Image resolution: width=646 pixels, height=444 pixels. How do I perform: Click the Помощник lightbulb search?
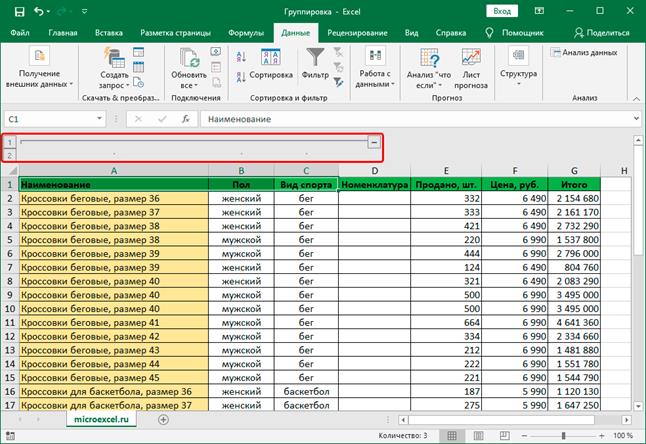coord(515,33)
